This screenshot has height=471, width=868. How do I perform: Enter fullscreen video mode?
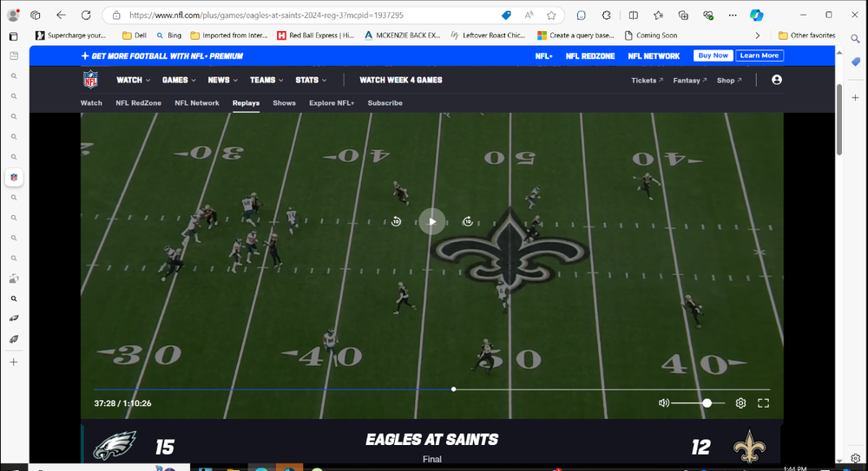764,403
